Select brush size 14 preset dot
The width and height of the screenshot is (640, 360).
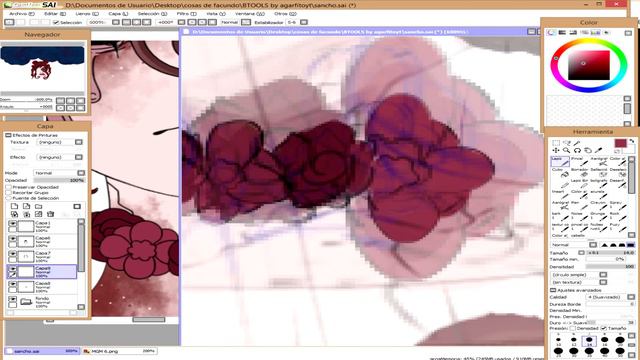(x=589, y=340)
